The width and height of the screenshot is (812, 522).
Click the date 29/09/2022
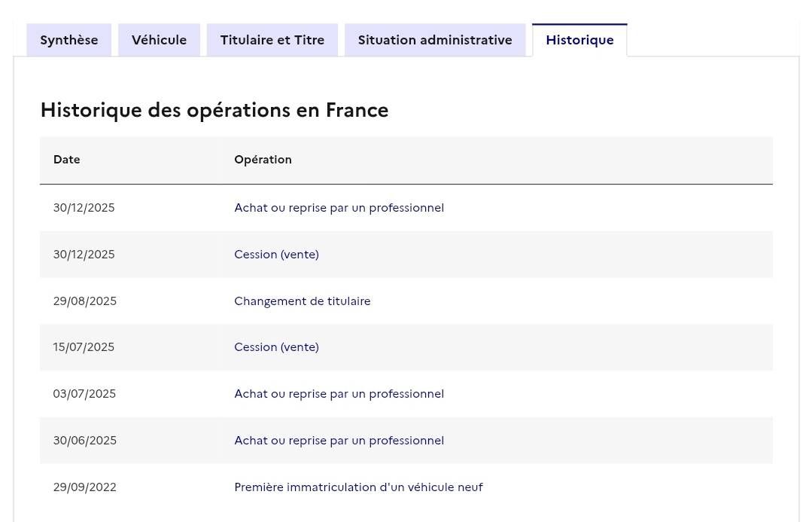[x=85, y=487]
